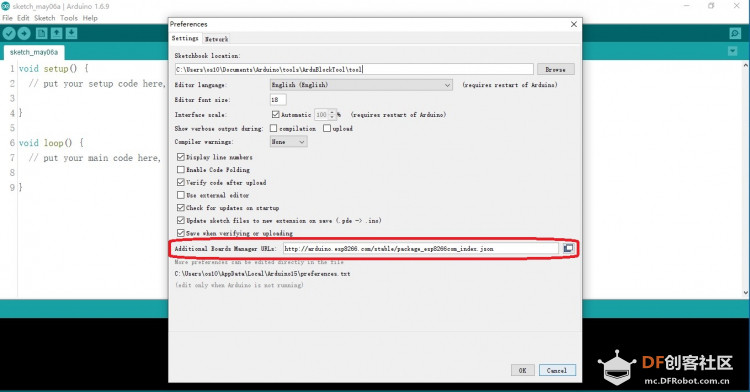Open the Compiler warnings dropdown
This screenshot has width=750, height=392.
pos(288,142)
